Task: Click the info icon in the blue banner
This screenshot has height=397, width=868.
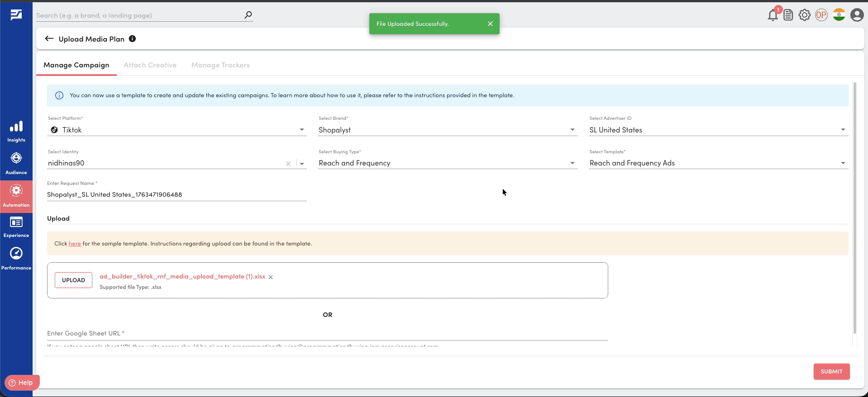Action: (x=59, y=95)
